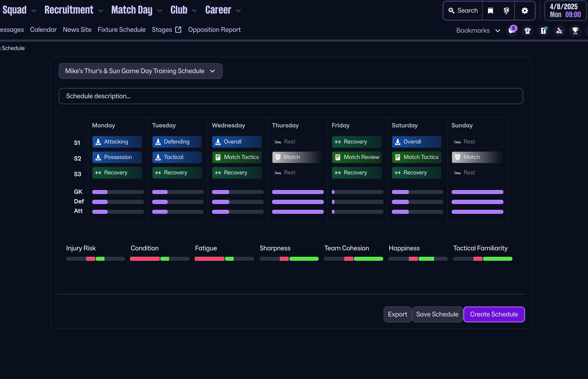The width and height of the screenshot is (588, 379).
Task: Click the bookmark flag icon
Action: (x=490, y=11)
